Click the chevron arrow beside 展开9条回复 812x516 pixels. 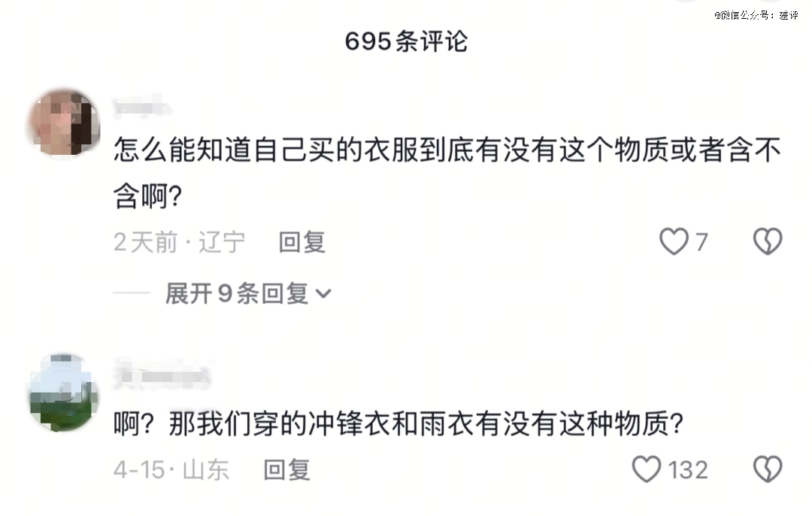pyautogui.click(x=323, y=294)
